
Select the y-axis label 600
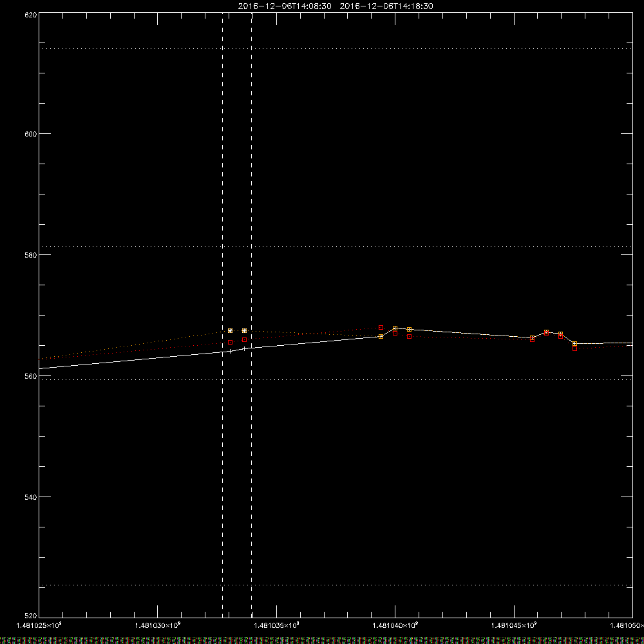31,134
